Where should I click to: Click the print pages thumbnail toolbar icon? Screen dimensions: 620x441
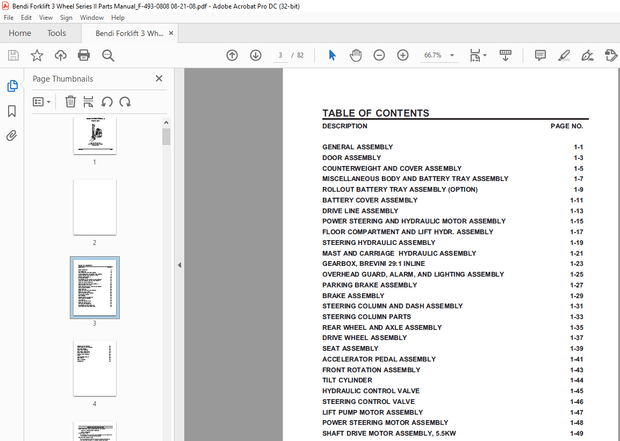pyautogui.click(x=88, y=102)
